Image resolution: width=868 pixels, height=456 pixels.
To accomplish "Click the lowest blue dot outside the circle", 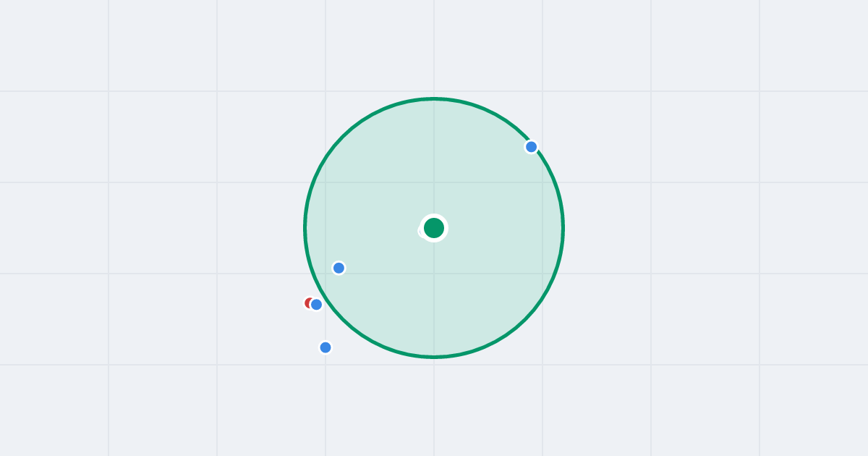I will click(325, 347).
